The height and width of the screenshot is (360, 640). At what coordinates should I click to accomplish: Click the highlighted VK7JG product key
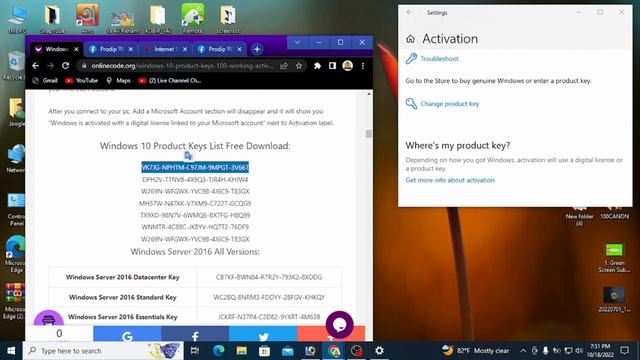coord(195,167)
